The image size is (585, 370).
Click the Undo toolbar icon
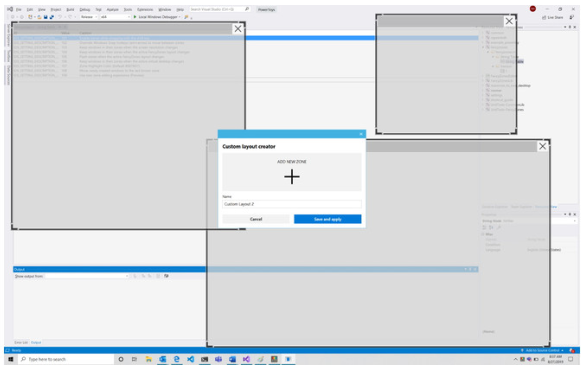(x=60, y=17)
